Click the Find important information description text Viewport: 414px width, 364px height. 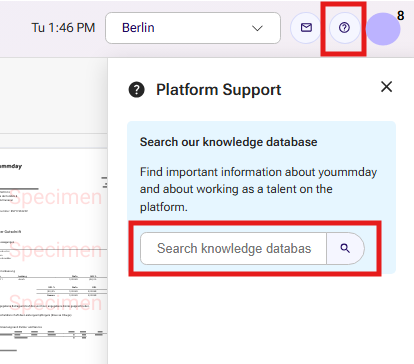(258, 189)
